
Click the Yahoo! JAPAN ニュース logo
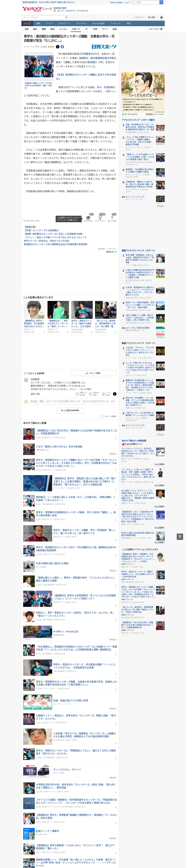[37, 9]
